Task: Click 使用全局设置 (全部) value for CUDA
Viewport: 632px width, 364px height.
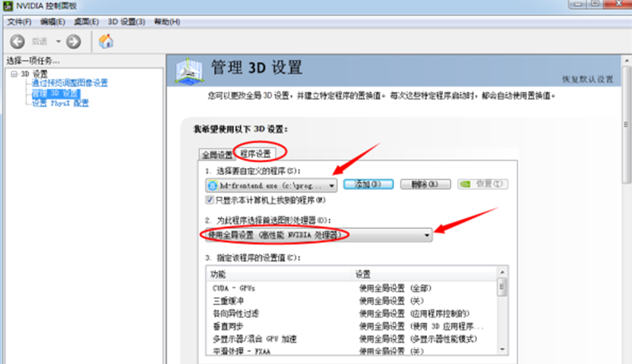Action: 395,289
